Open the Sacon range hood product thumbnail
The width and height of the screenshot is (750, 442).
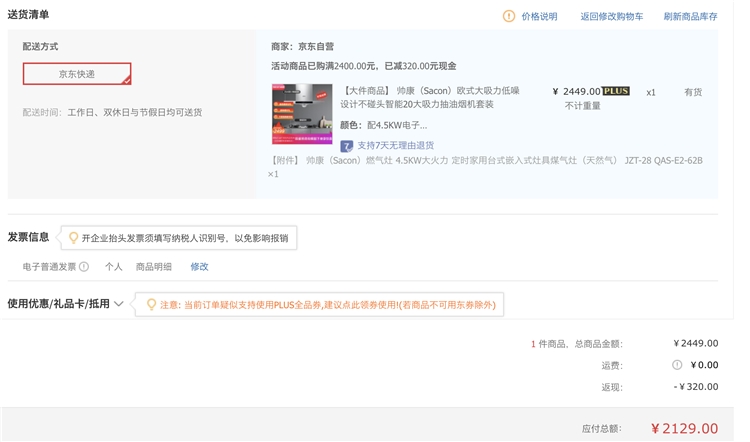[x=302, y=114]
